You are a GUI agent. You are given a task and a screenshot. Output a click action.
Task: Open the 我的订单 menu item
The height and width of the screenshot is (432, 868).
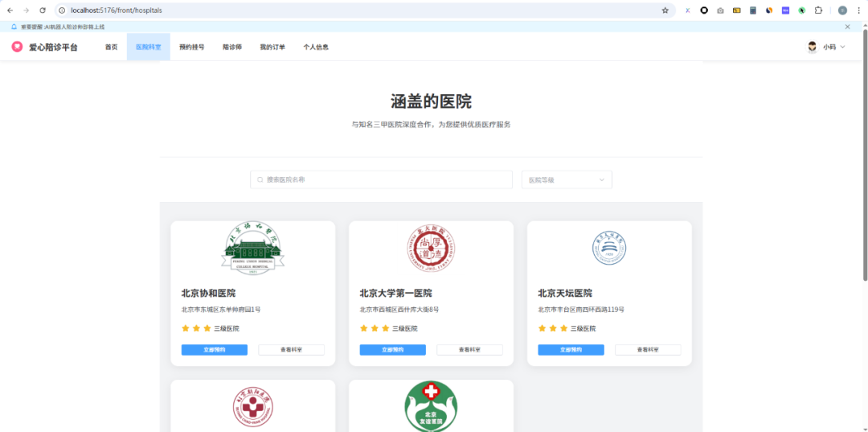[x=272, y=47]
